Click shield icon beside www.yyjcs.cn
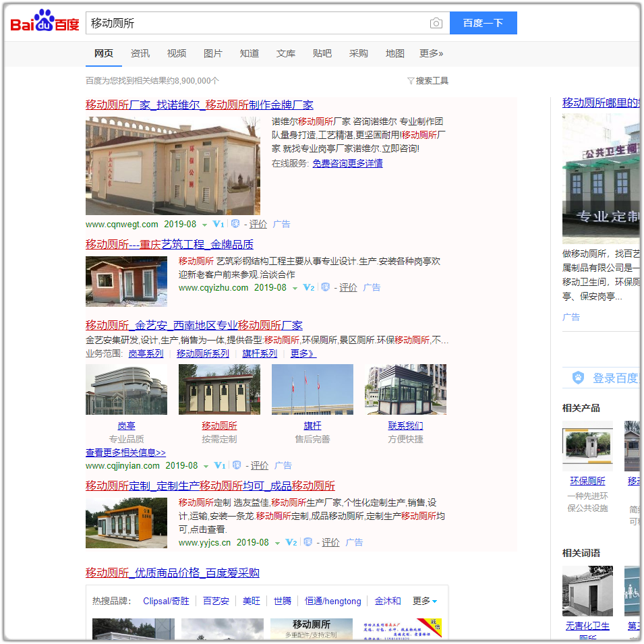 pyautogui.click(x=308, y=542)
